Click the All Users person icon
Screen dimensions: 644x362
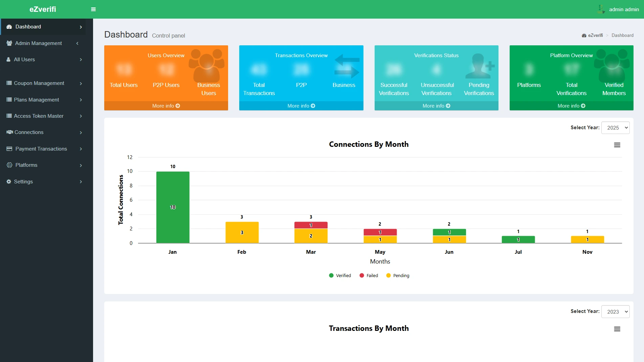click(x=8, y=60)
